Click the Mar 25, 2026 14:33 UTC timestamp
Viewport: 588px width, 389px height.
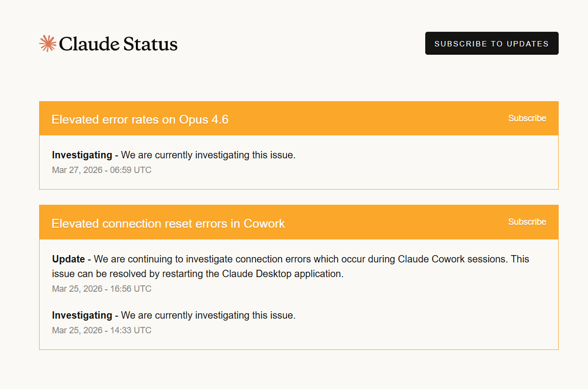tap(102, 330)
